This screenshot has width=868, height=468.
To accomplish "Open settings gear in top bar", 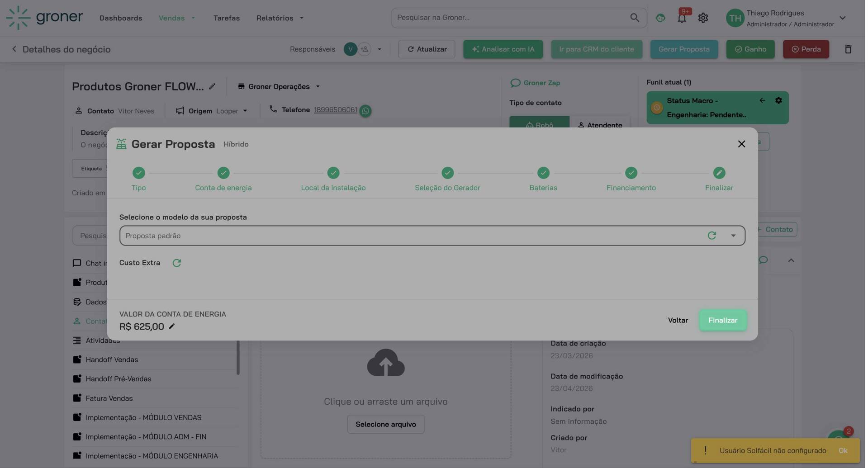I will click(703, 18).
